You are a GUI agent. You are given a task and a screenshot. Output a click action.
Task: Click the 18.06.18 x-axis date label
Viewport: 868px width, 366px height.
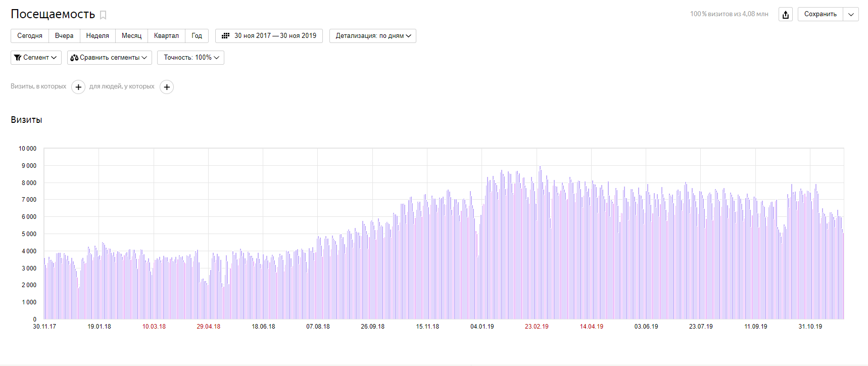263,327
